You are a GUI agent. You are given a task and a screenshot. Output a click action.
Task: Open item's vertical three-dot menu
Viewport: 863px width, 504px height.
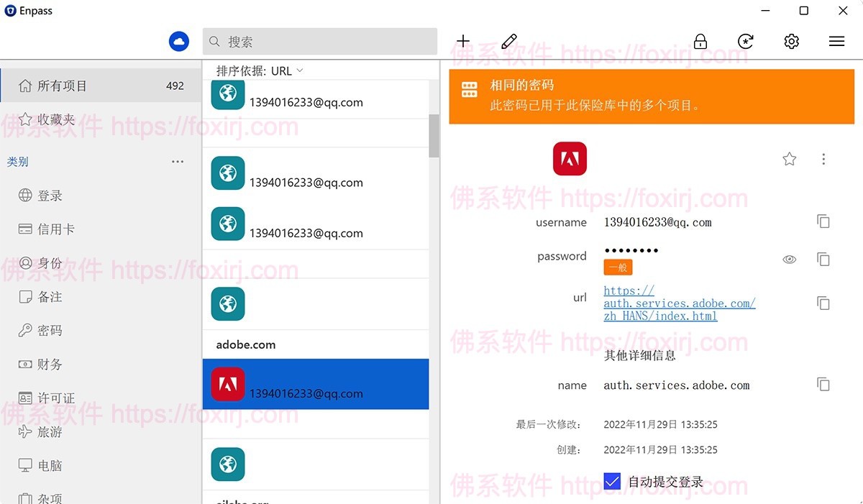[x=823, y=159]
